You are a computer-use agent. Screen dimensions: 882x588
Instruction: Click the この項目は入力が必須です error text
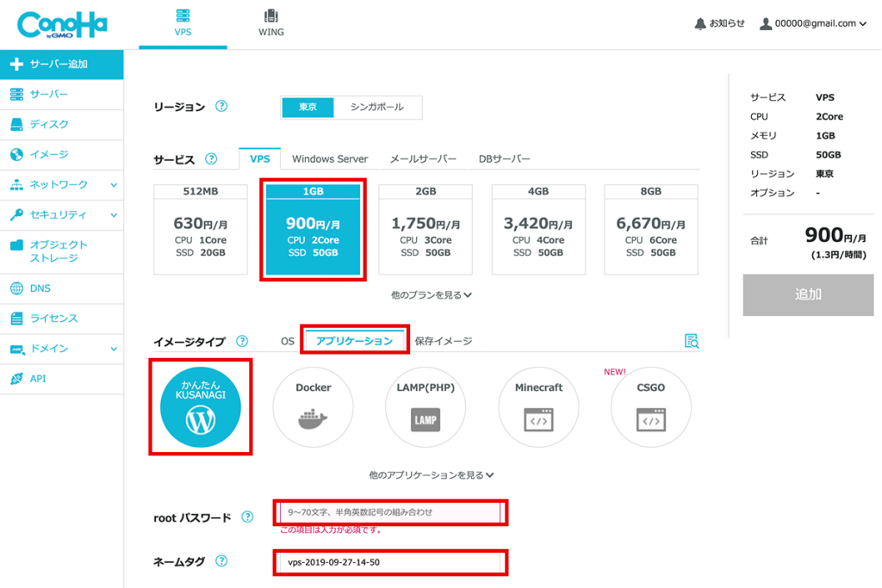(x=331, y=529)
